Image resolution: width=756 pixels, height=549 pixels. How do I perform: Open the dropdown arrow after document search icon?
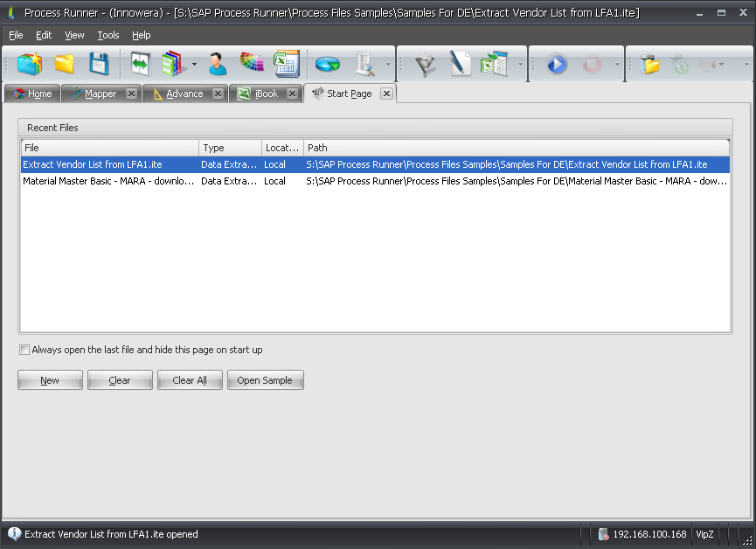pos(389,65)
